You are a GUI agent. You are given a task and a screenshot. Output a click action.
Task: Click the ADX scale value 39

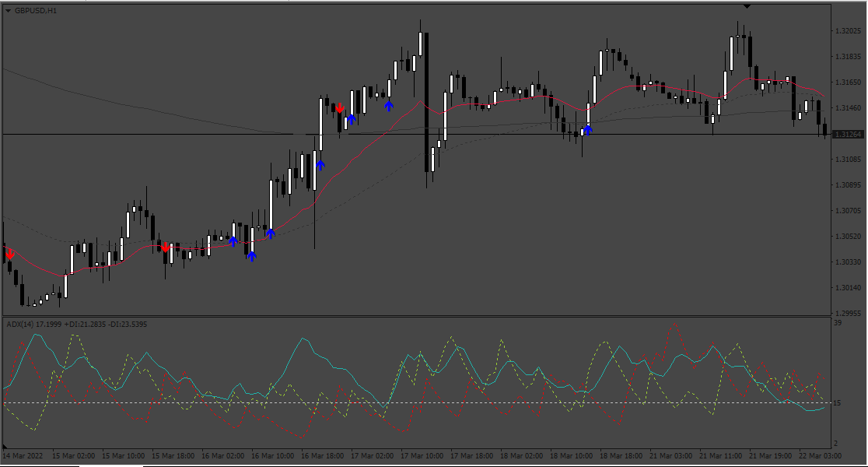tap(838, 323)
